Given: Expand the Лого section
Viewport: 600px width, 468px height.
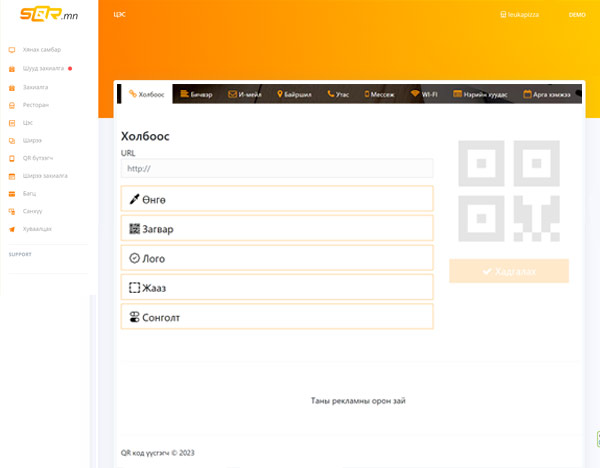Looking at the screenshot, I should coord(276,258).
